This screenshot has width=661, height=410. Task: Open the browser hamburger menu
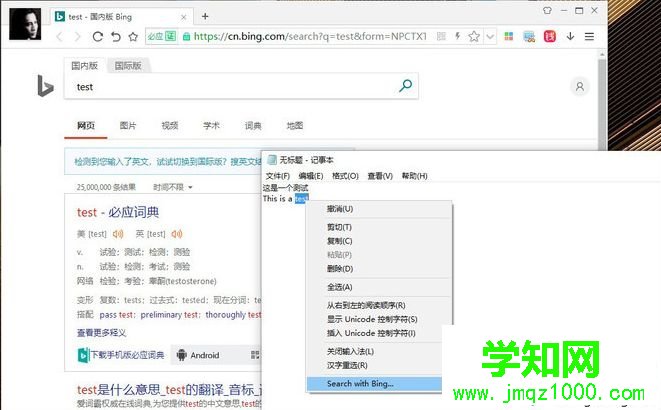pyautogui.click(x=589, y=37)
